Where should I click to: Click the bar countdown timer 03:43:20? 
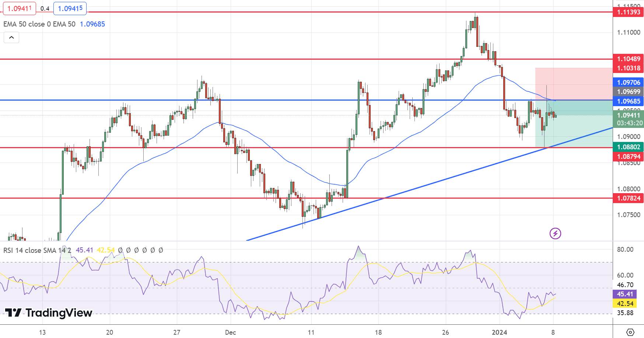630,123
